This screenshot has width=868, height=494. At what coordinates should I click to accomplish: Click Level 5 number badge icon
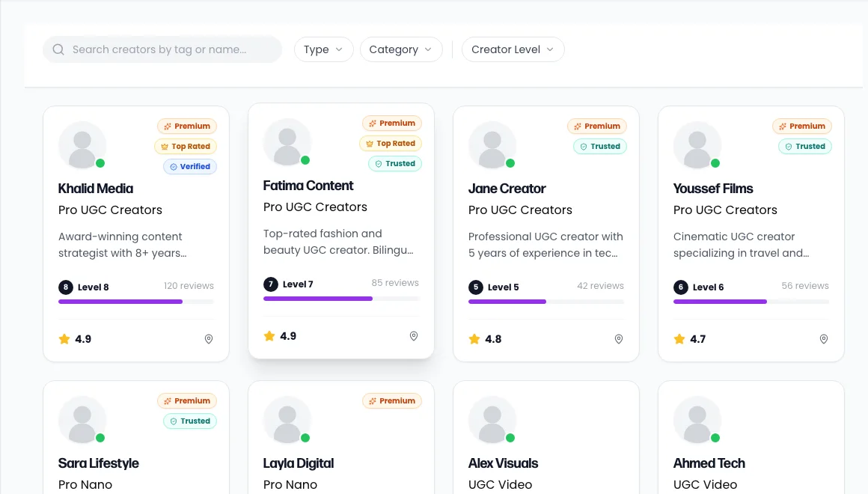click(x=476, y=287)
